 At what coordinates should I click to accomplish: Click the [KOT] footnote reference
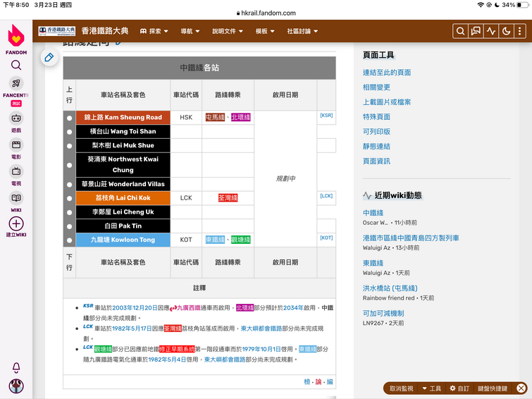(x=326, y=238)
